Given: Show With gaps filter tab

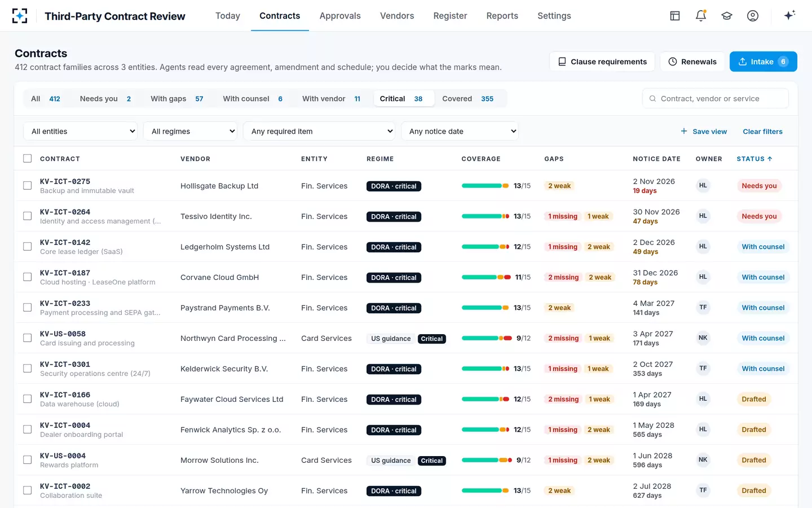Looking at the screenshot, I should [177, 99].
